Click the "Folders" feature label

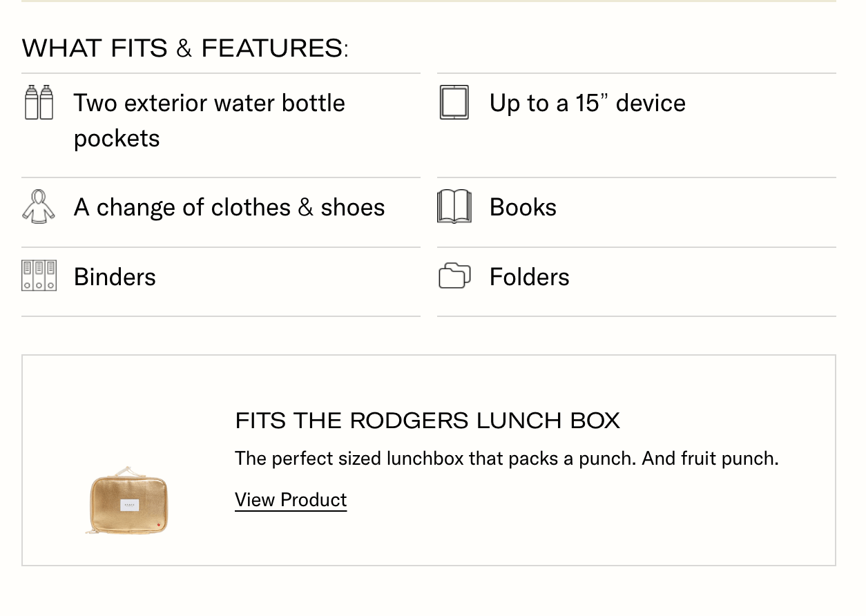(529, 277)
